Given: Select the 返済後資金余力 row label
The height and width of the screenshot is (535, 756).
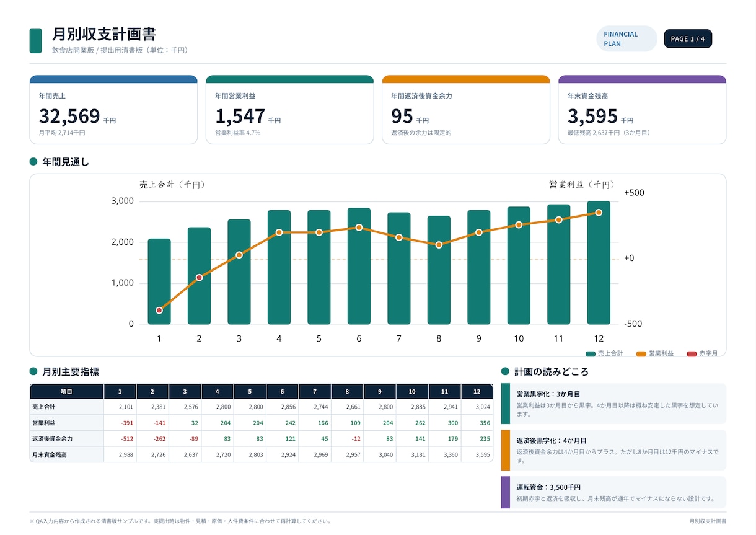Looking at the screenshot, I should [53, 439].
